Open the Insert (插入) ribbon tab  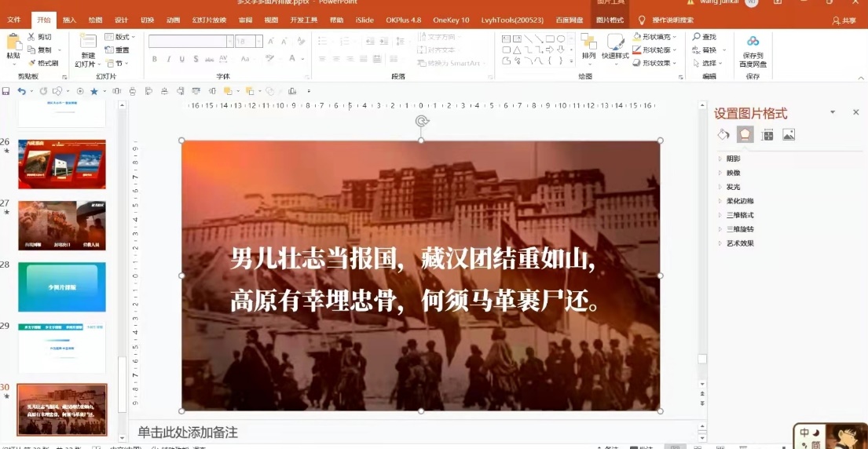(69, 20)
